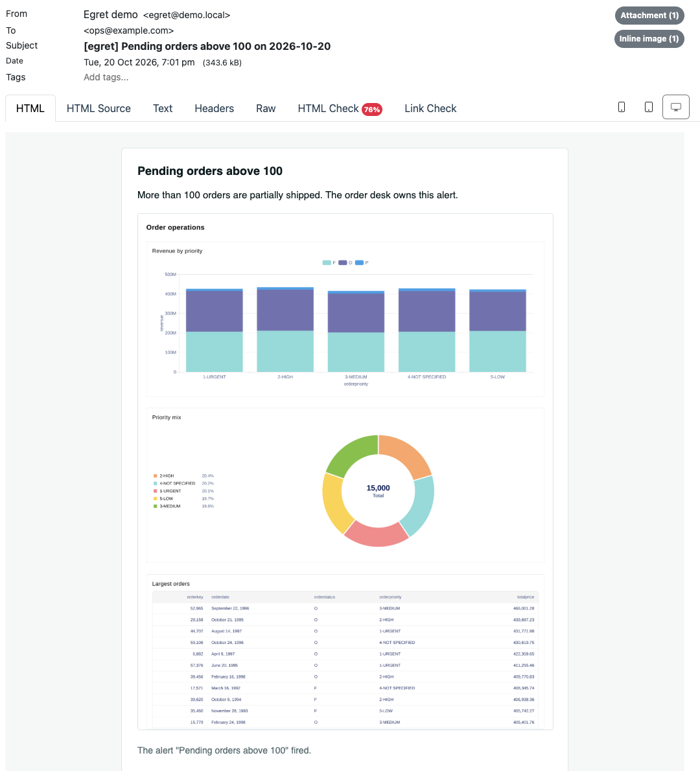Click the 15,000 Total donut center
This screenshot has width=700, height=771.
point(378,490)
